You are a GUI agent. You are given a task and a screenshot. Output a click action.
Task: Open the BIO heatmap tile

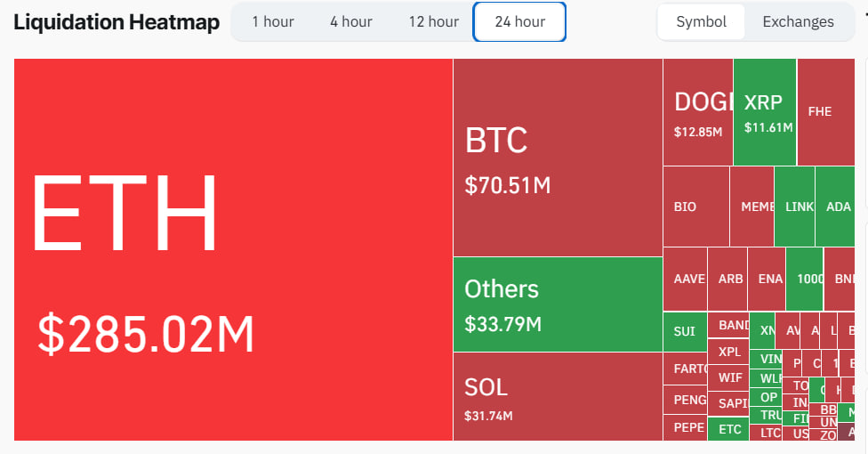(695, 207)
